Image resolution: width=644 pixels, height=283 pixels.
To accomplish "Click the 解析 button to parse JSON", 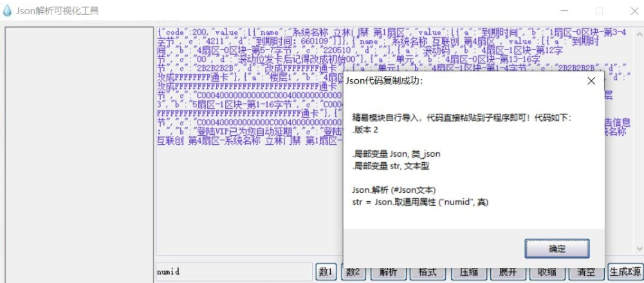I will [388, 273].
